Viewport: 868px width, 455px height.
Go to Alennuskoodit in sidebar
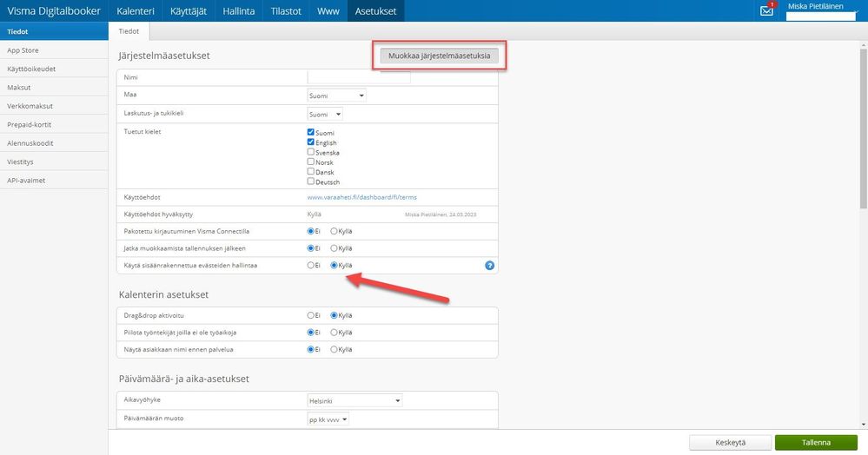[31, 142]
